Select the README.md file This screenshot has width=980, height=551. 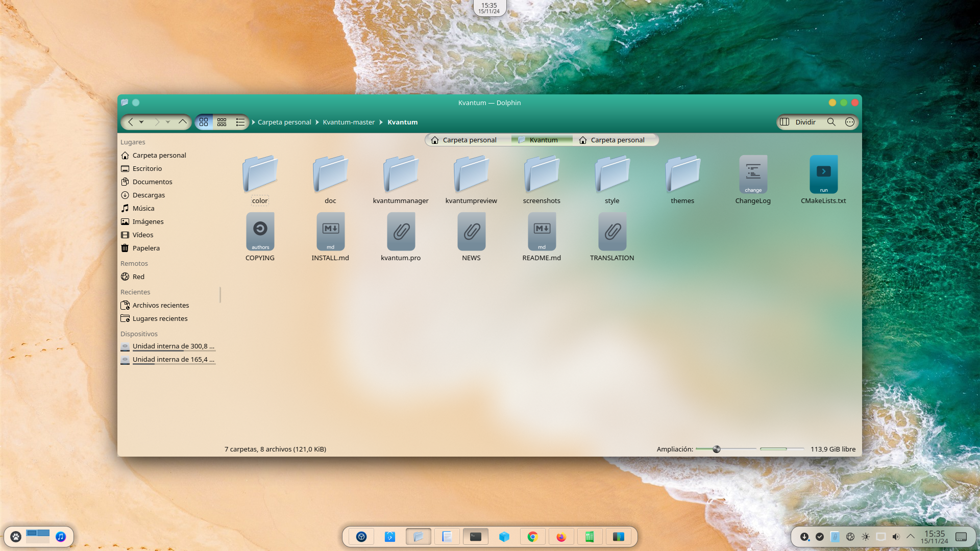(x=542, y=237)
